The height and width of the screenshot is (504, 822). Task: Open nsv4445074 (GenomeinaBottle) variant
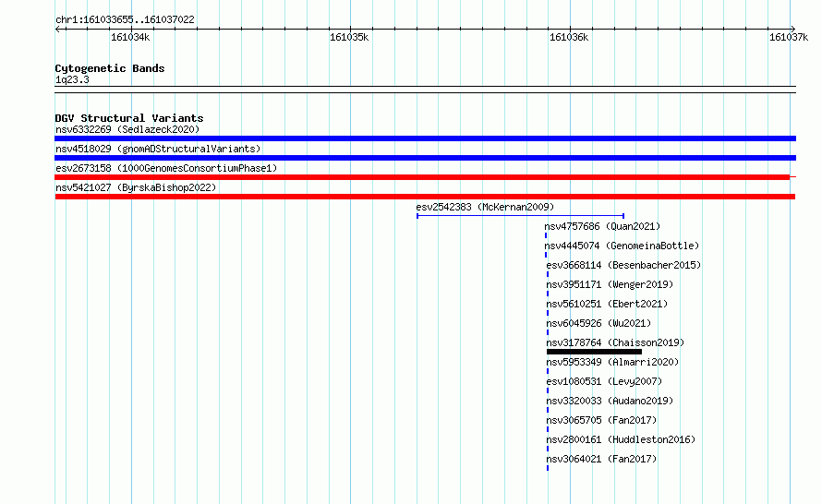tap(622, 246)
